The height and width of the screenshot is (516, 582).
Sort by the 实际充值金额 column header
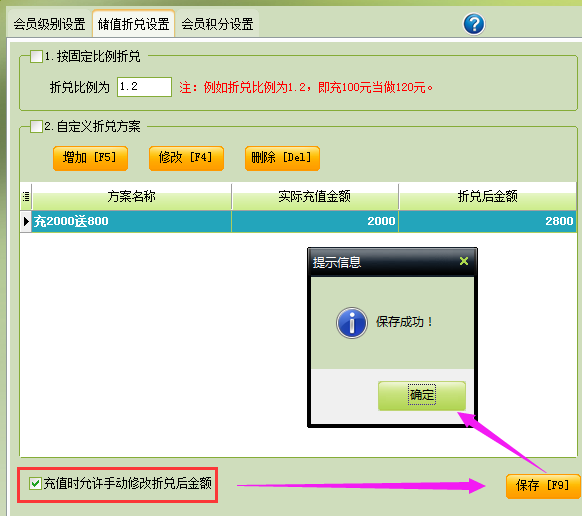(315, 196)
